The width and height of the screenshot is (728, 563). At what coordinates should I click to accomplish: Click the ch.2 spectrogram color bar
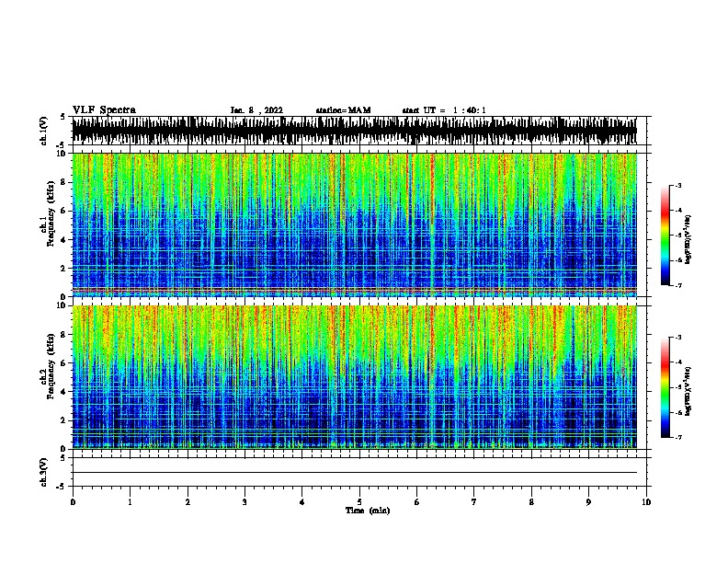[665, 387]
